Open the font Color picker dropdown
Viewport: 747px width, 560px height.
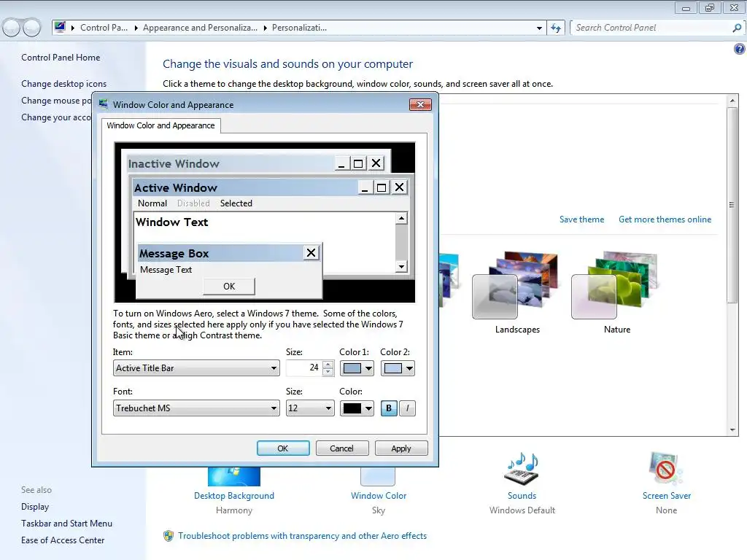click(x=357, y=408)
